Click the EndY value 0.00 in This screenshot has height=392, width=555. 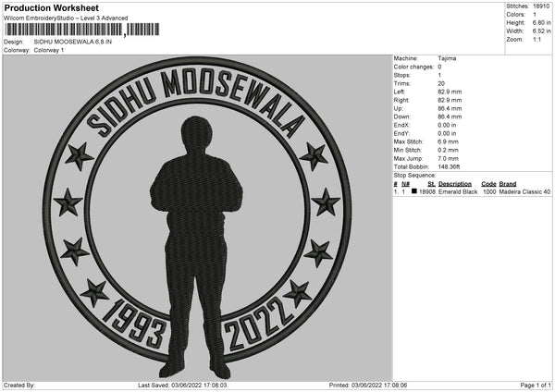click(x=447, y=133)
